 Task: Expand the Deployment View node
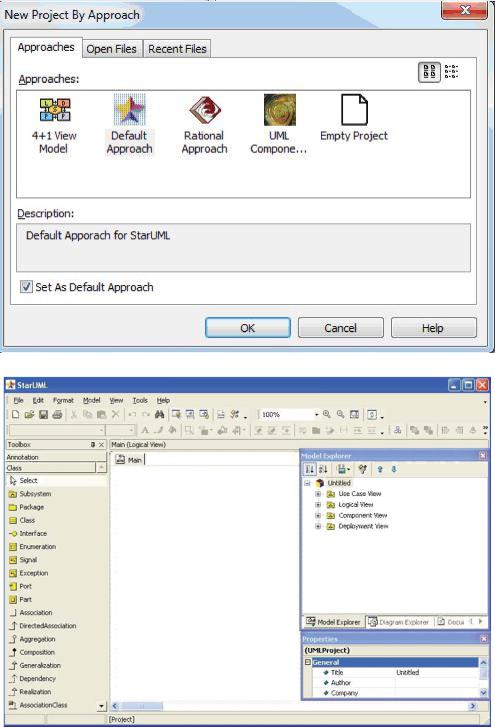click(x=318, y=526)
